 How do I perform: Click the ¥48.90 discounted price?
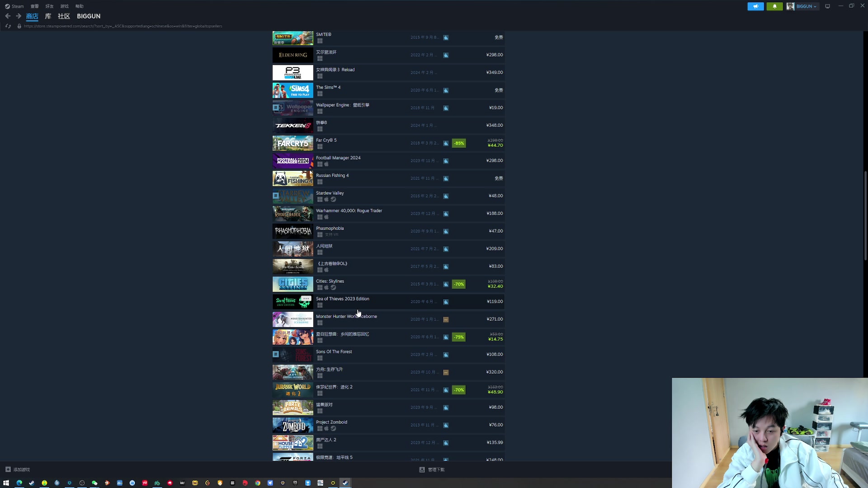point(495,392)
